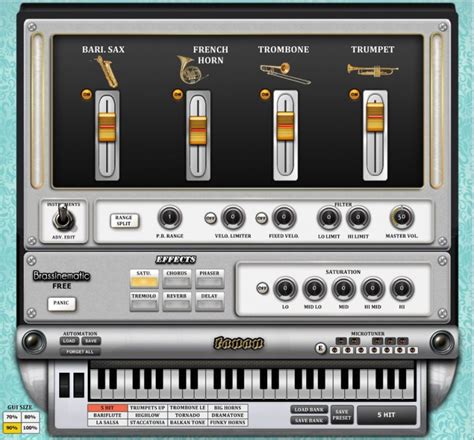This screenshot has height=440, width=474.
Task: Toggle the Trumpet ON button
Action: [x=354, y=95]
